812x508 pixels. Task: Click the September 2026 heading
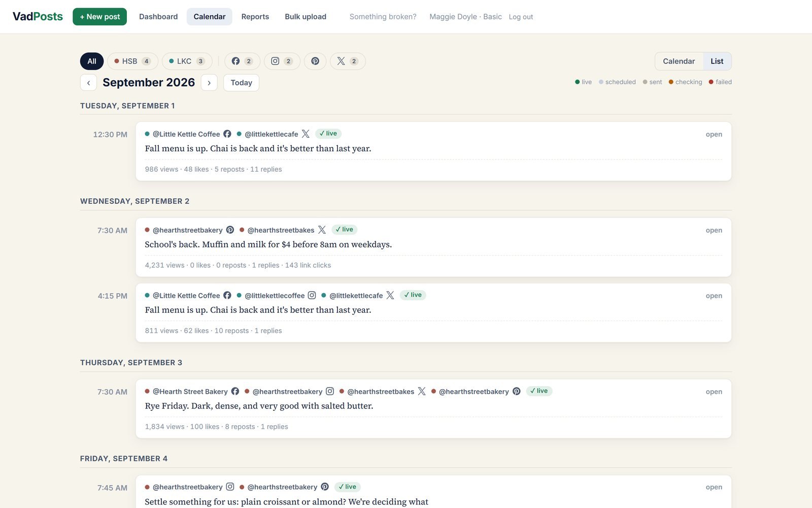[x=149, y=83]
